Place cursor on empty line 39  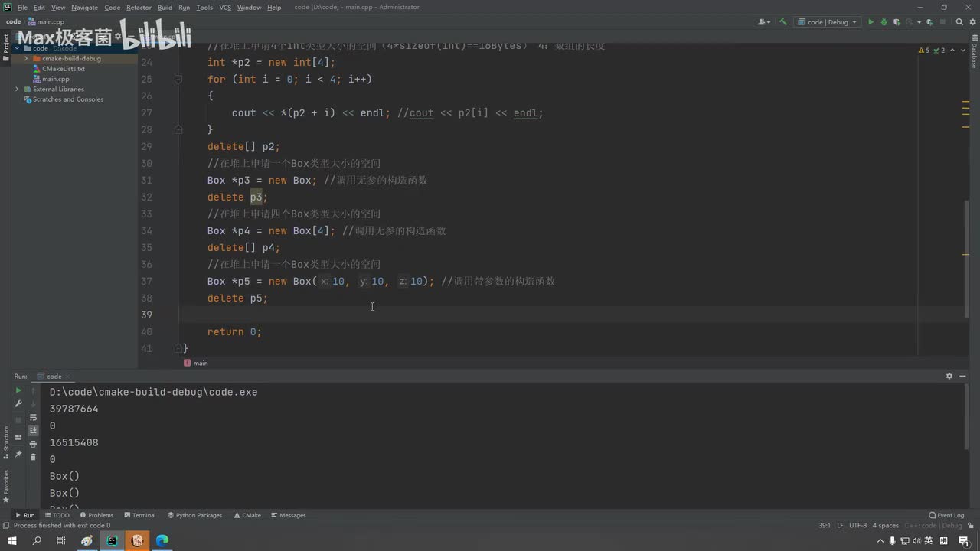(551, 315)
